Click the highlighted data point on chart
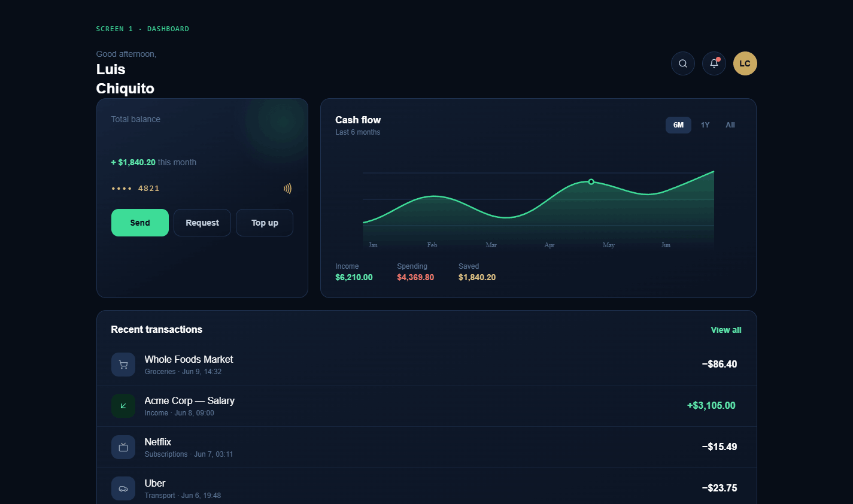The width and height of the screenshot is (853, 504). 591,181
